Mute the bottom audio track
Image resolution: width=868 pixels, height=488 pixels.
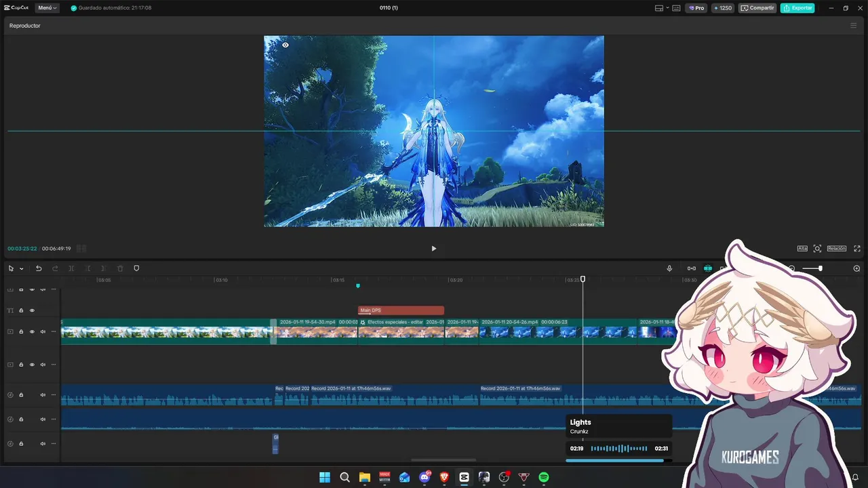(x=43, y=443)
